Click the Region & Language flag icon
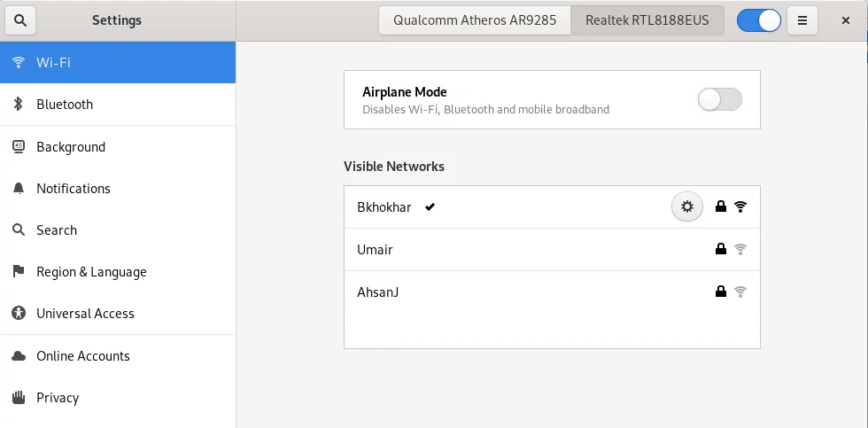This screenshot has width=868, height=428. (19, 271)
